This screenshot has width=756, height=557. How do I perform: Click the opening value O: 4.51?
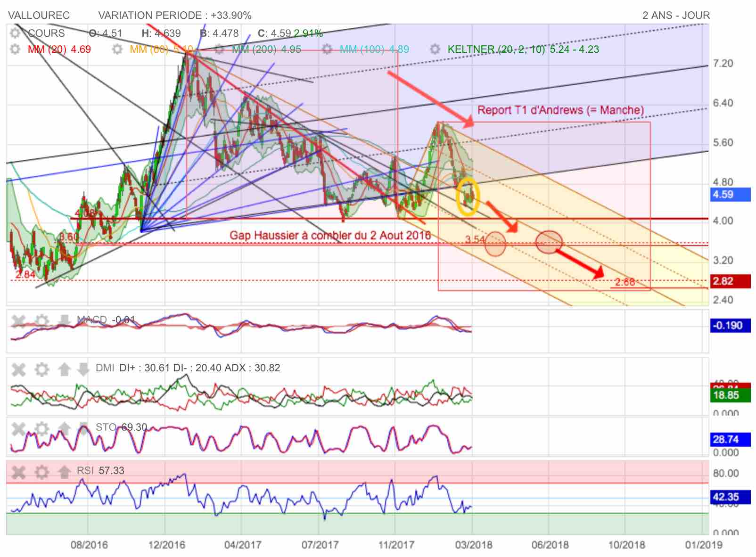tap(106, 33)
